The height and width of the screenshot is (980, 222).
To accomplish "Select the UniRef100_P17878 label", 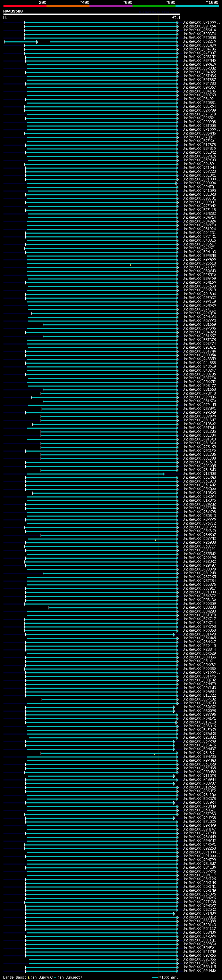I will (199, 145).
